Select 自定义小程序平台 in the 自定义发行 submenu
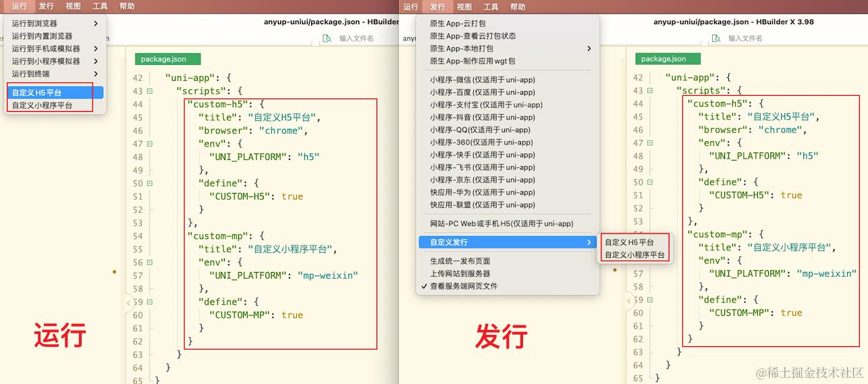The width and height of the screenshot is (868, 384). click(x=634, y=255)
